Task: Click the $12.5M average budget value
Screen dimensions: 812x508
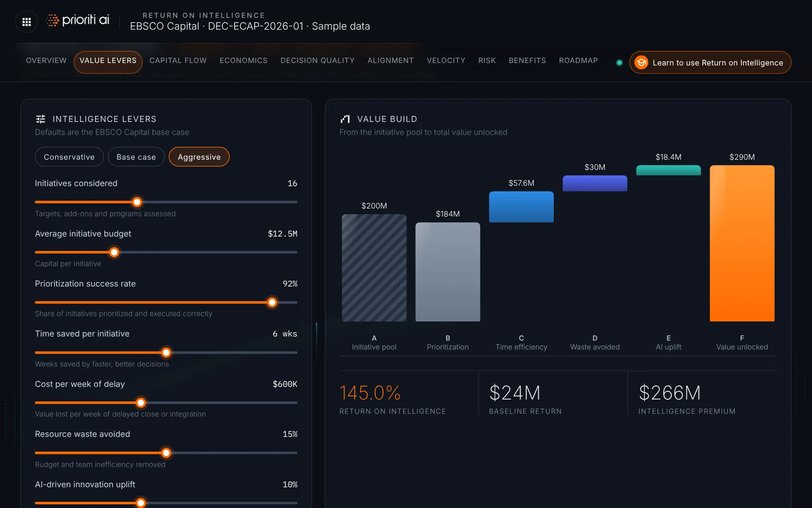Action: [x=283, y=234]
